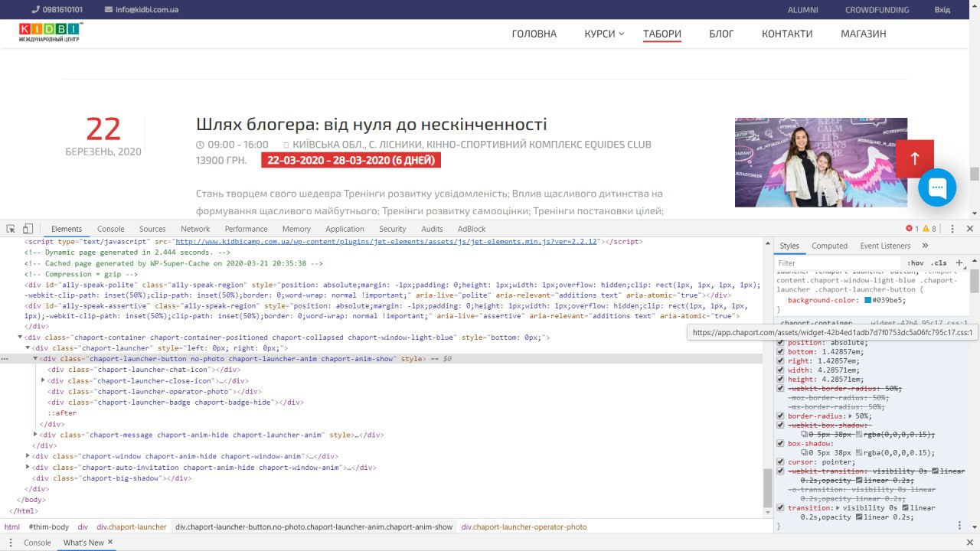Viewport: 980px width, 551px height.
Task: Select #thim-body in breadcrumb
Action: 49,527
